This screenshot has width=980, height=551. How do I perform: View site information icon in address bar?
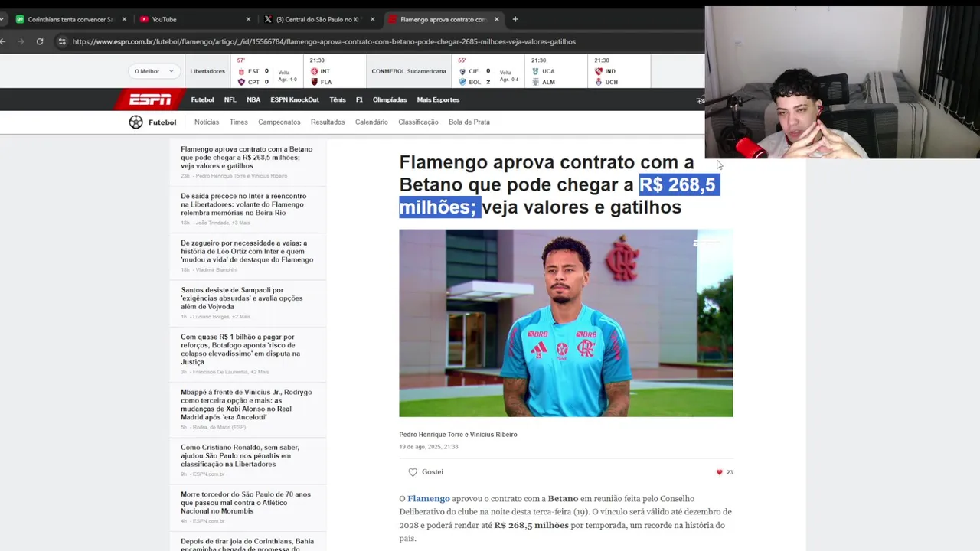pyautogui.click(x=62, y=41)
